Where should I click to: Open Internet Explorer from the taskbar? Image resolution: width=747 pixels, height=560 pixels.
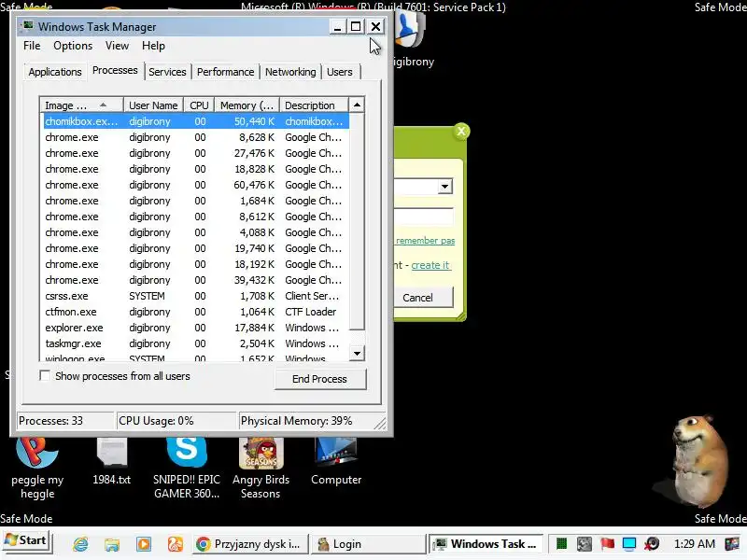[80, 544]
